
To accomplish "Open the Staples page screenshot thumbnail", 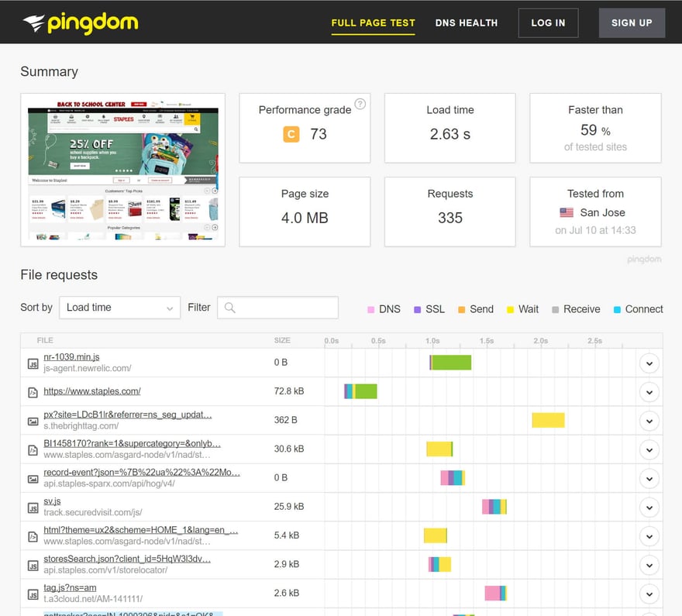I will pos(123,170).
